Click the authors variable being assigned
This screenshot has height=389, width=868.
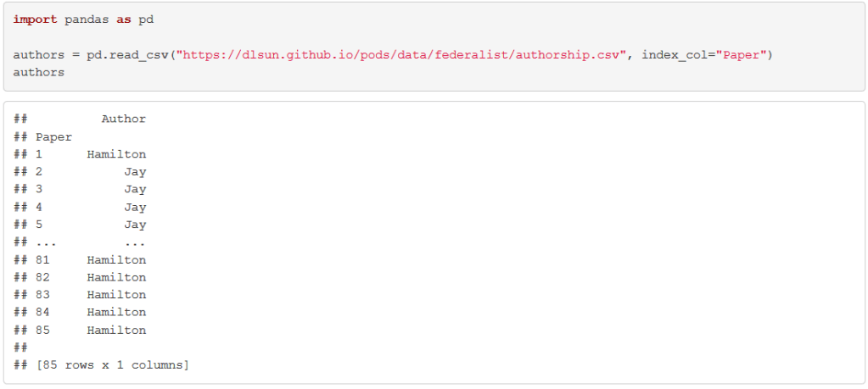38,55
